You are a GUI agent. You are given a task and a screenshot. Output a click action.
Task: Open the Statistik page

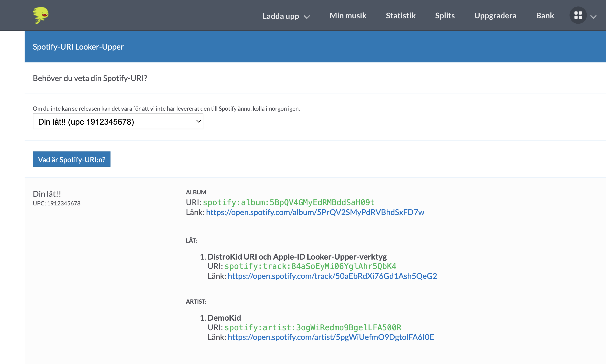click(x=401, y=15)
